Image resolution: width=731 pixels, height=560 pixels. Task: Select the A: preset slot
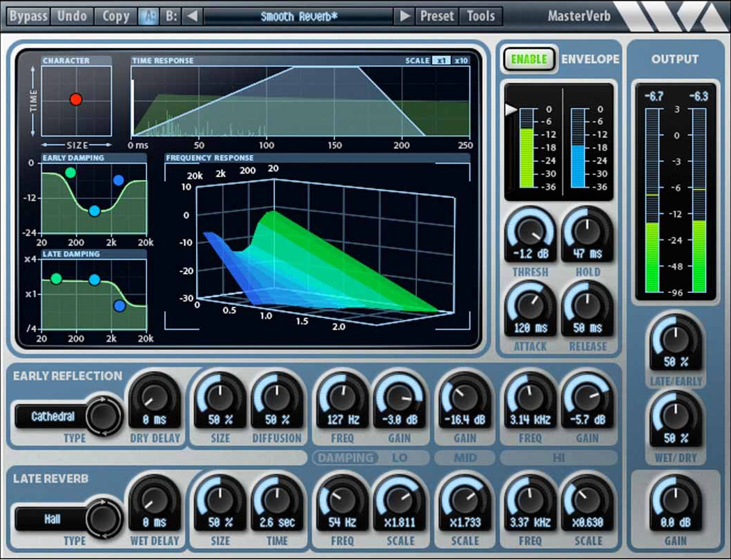149,16
